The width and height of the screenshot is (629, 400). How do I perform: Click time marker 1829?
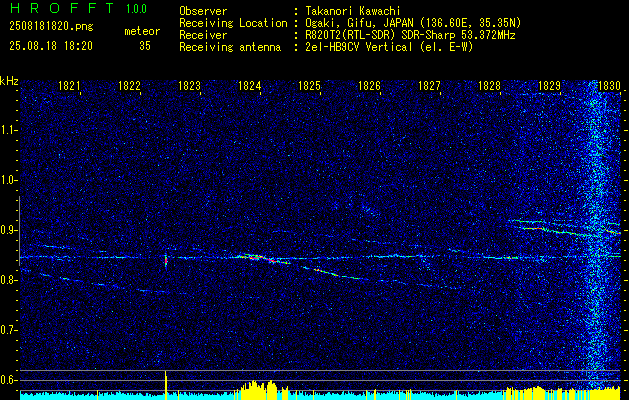pyautogui.click(x=549, y=85)
